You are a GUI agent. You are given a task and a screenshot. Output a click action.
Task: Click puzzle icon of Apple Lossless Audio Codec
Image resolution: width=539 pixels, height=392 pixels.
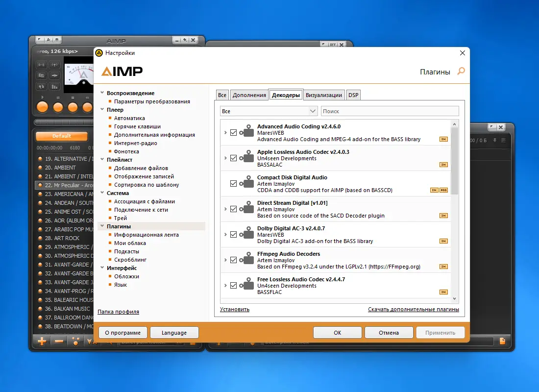pos(247,156)
